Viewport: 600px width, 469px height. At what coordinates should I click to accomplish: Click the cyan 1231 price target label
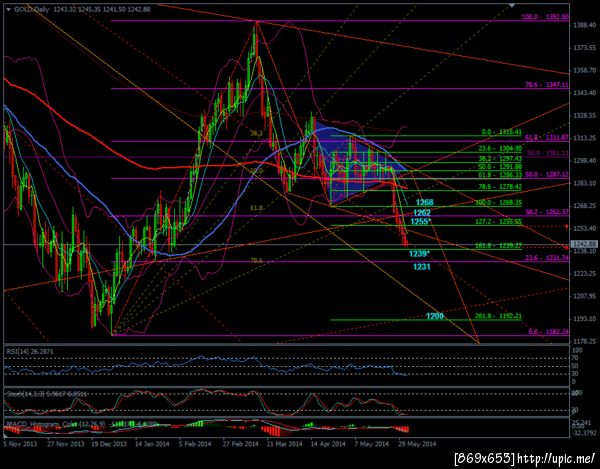[422, 267]
